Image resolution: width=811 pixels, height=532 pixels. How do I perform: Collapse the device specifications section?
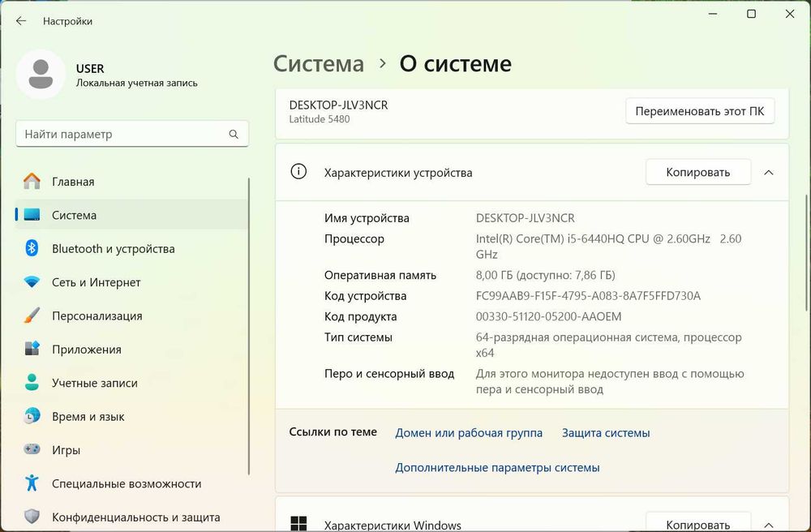pyautogui.click(x=769, y=172)
